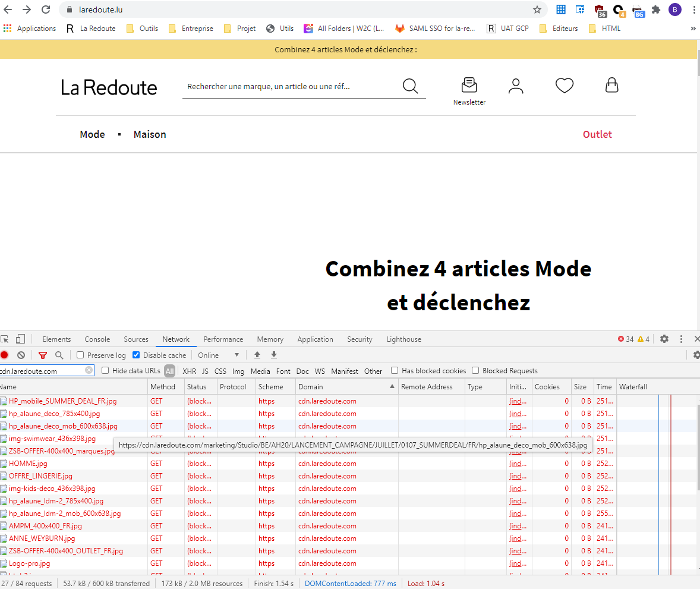Select the AMPM_400x400_FR.jpg request
Image resolution: width=700 pixels, height=589 pixels.
coord(46,526)
